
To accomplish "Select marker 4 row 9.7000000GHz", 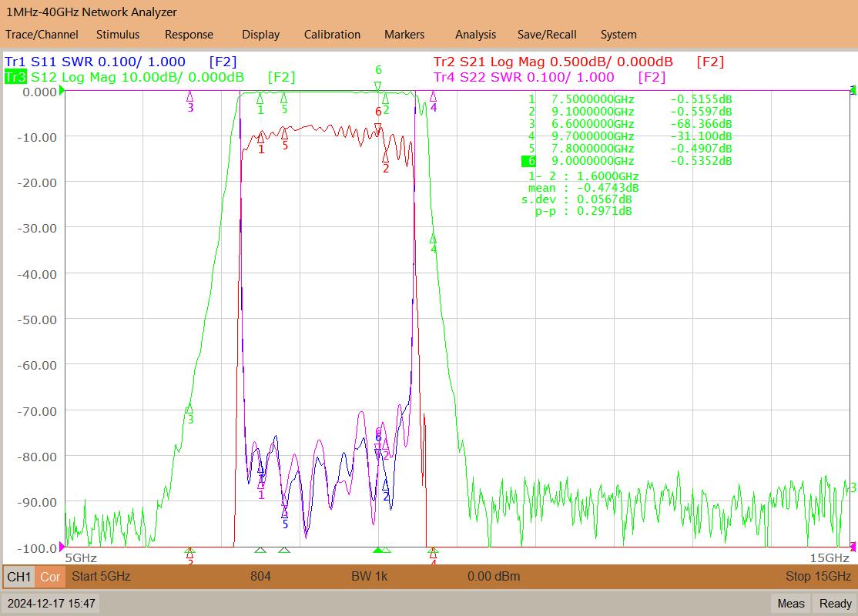I will 630,136.
